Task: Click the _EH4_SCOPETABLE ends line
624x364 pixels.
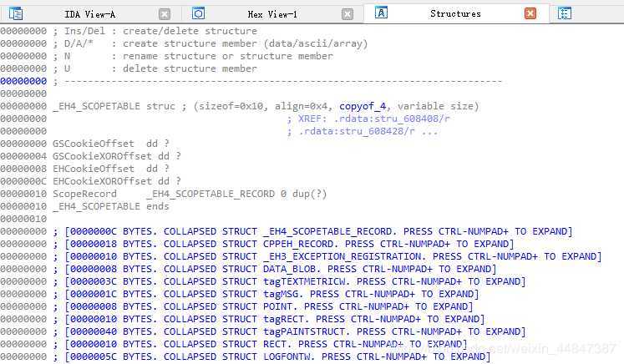Action: (x=110, y=206)
